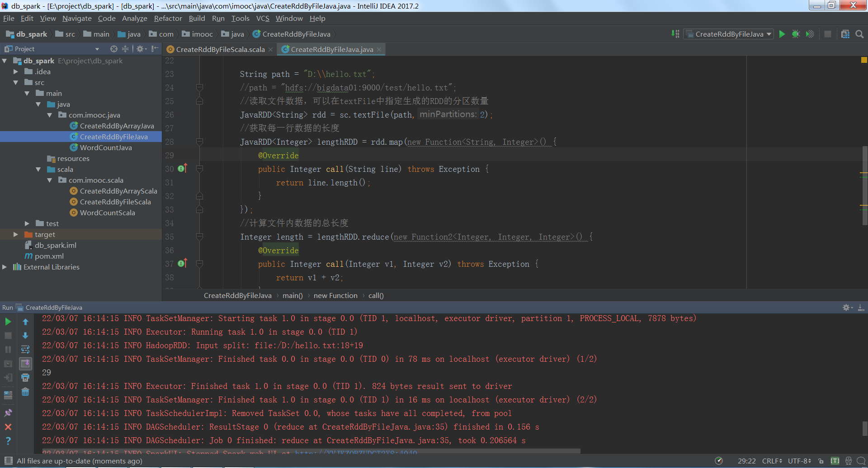Hide the Run tool window
Viewport: 868px width, 468px height.
click(861, 307)
